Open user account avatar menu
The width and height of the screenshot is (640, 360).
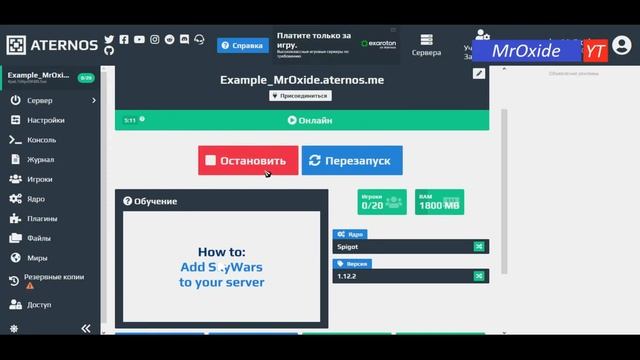click(x=622, y=45)
